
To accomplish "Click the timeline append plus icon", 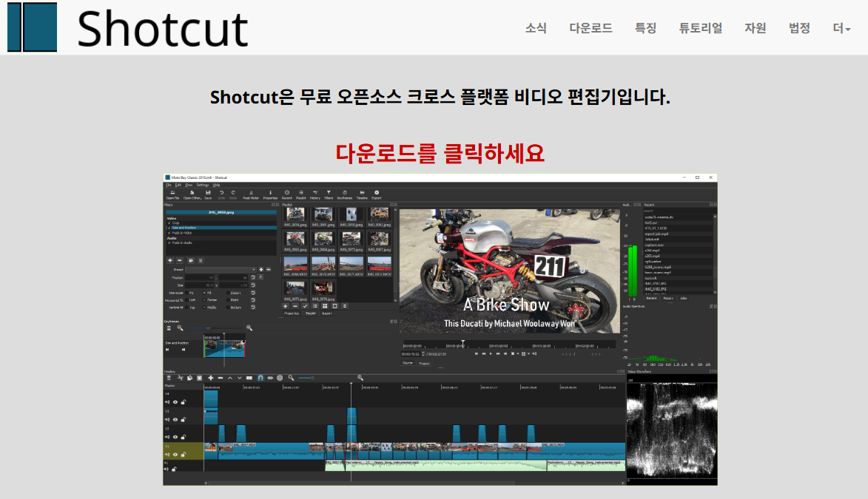I will point(211,378).
